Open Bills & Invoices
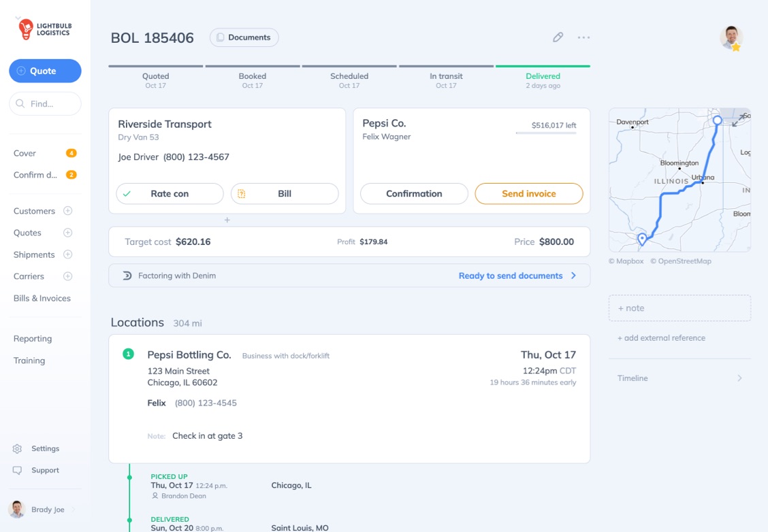 [x=42, y=298]
